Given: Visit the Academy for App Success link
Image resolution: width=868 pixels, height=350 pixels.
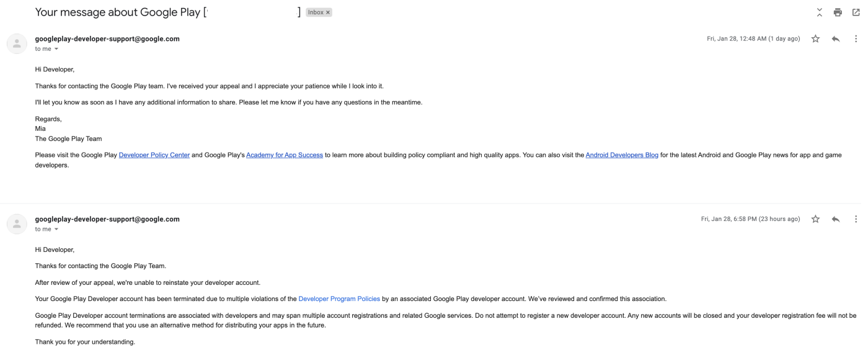Looking at the screenshot, I should point(284,155).
